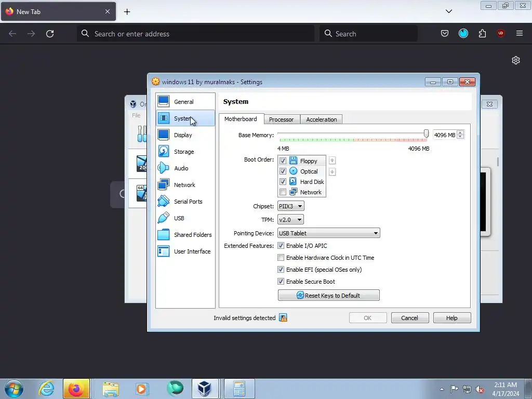Open Windows Explorer from taskbar

point(111,389)
